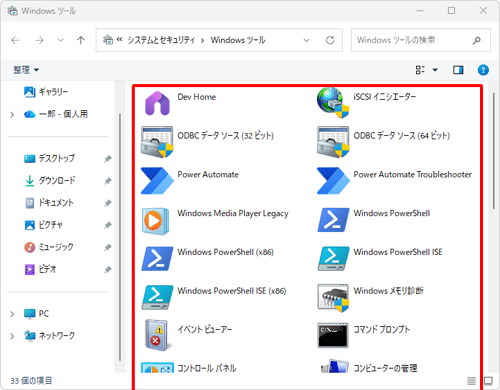500x390 pixels.
Task: Click the 33 個の項目 status text
Action: click(x=31, y=381)
